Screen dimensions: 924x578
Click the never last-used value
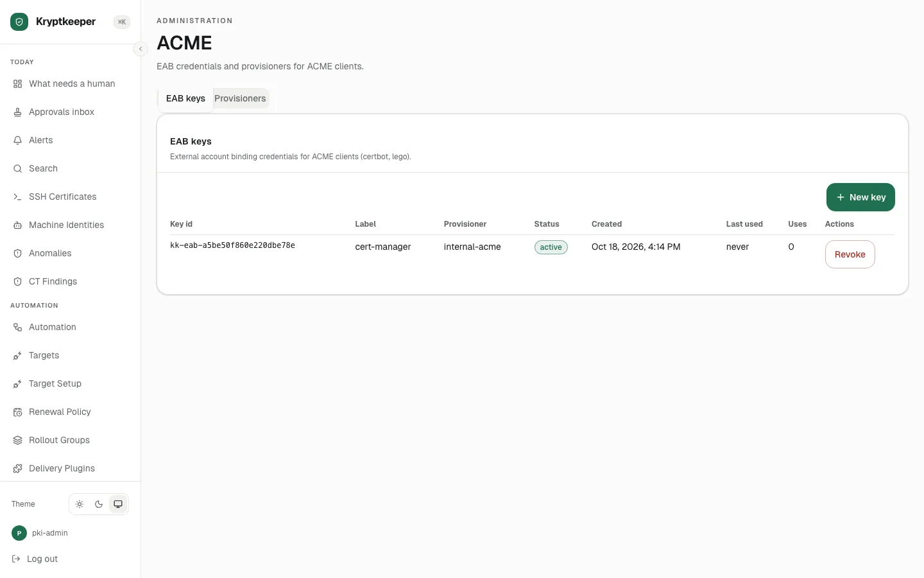click(737, 247)
